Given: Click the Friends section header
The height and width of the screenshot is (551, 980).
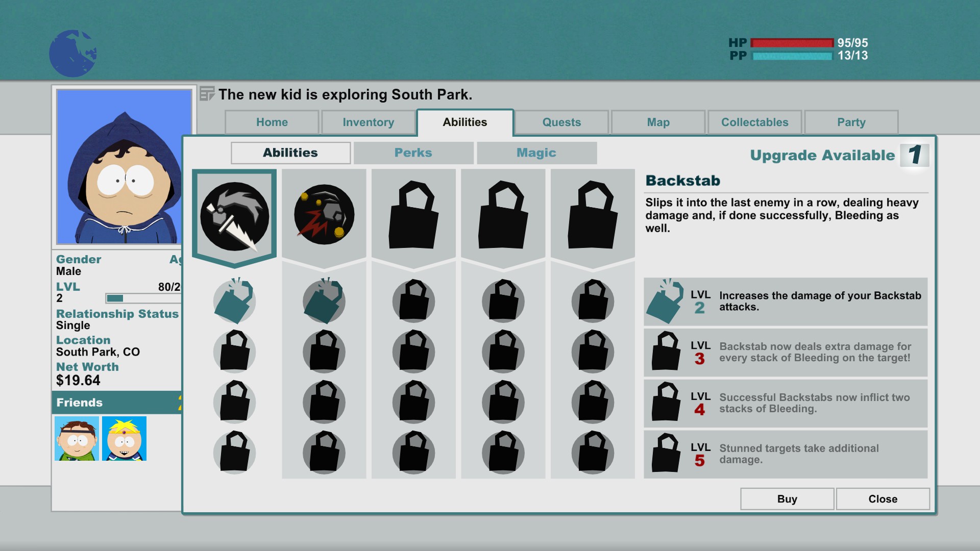Looking at the screenshot, I should pos(117,403).
